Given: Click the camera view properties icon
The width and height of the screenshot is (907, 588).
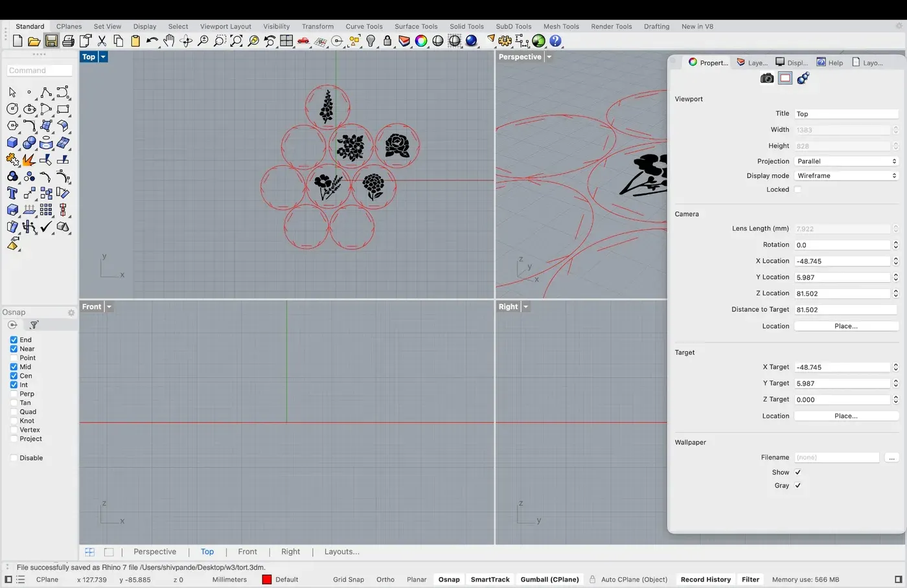Looking at the screenshot, I should [x=767, y=78].
